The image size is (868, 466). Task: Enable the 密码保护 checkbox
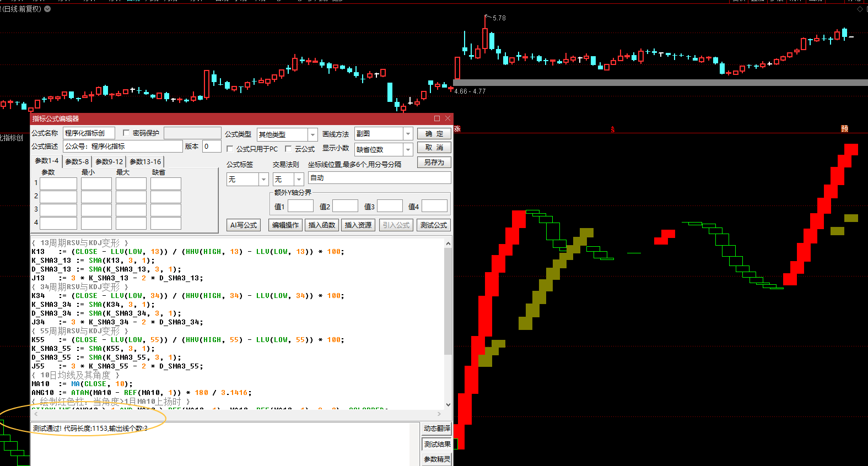coord(126,133)
